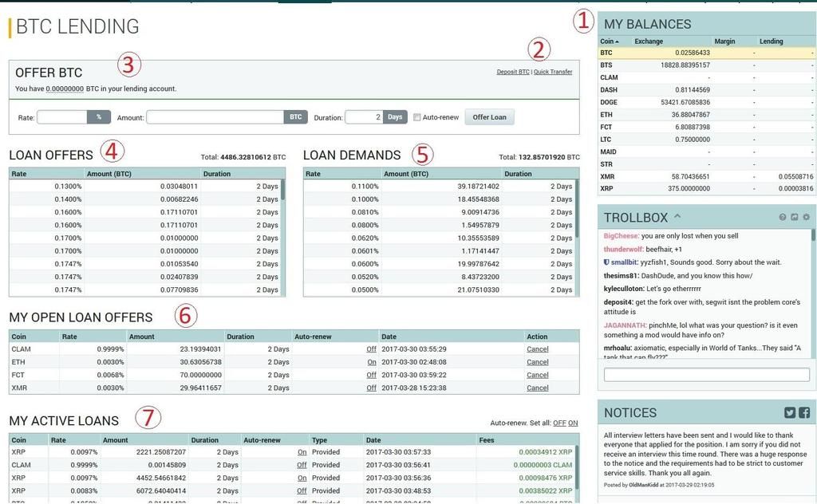Set all active loans auto-renew to ON
Viewport: 817px width, 504px height.
click(x=573, y=423)
